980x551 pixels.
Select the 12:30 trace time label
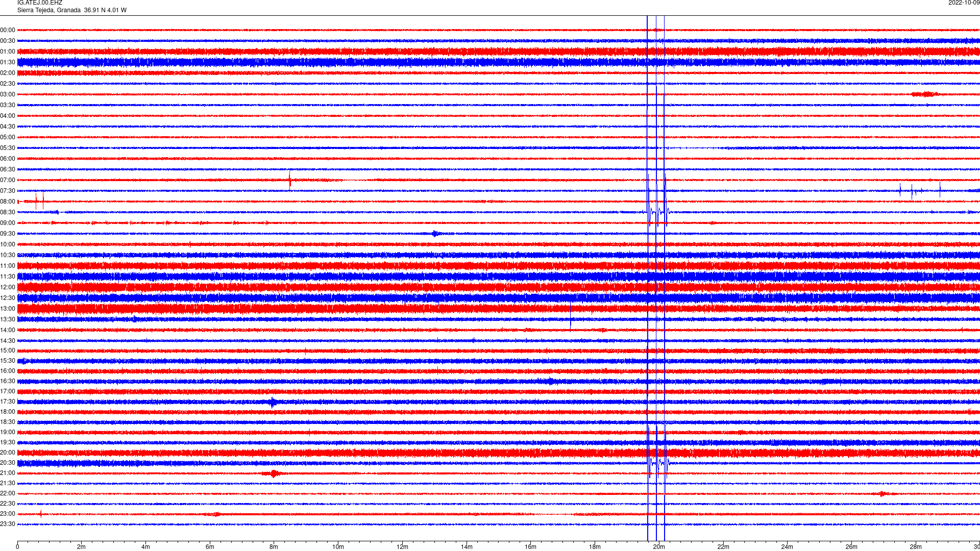click(8, 298)
